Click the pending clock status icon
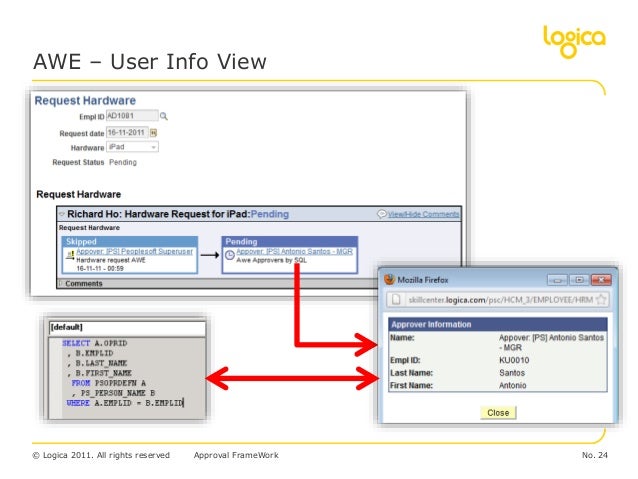The image size is (638, 479). coord(230,255)
